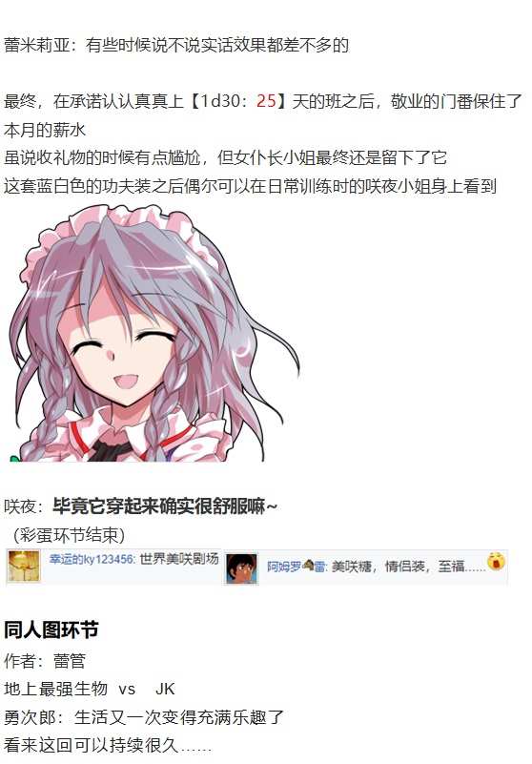Open user profile link 幸运的ky123456
The width and height of the screenshot is (532, 764).
point(92,559)
